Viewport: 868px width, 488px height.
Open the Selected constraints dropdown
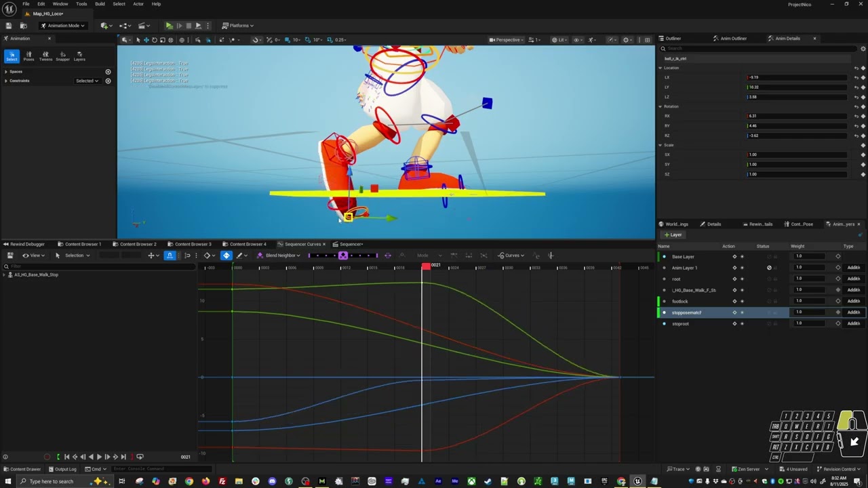pos(87,81)
